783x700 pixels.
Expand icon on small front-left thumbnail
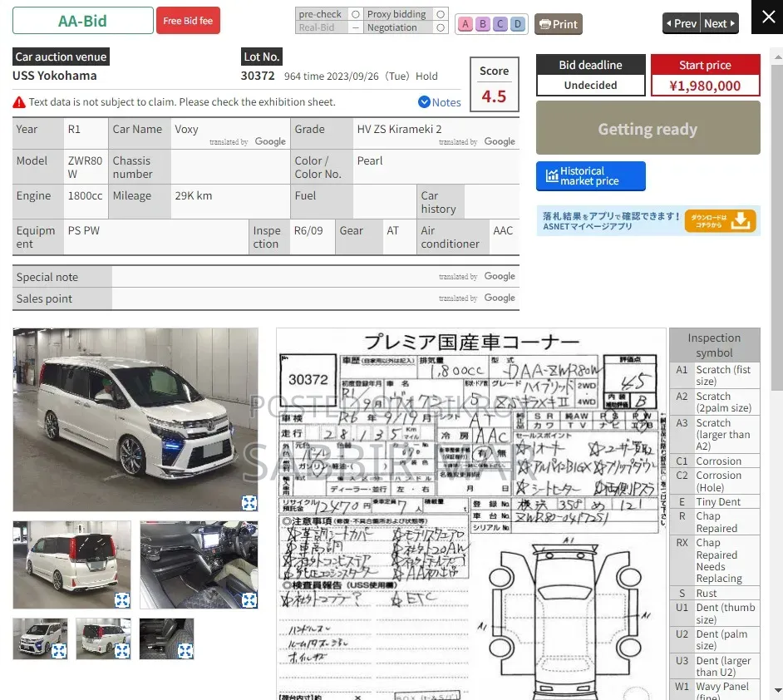59,651
